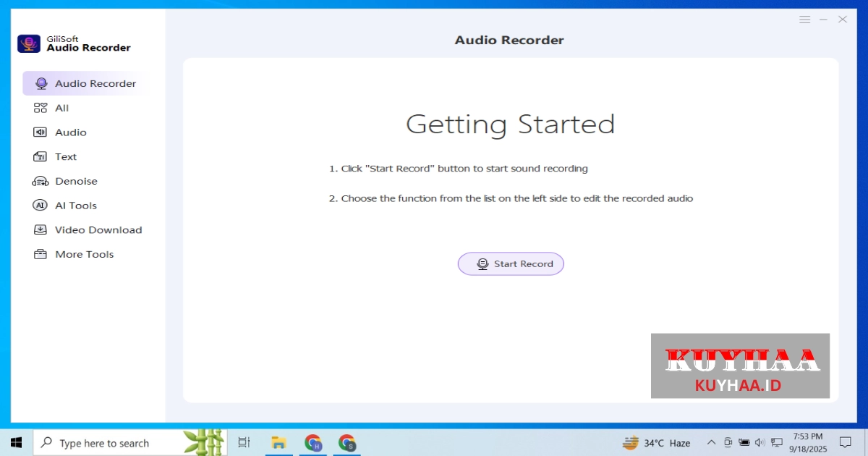
Task: Open the hamburger menu in title bar
Action: (804, 20)
